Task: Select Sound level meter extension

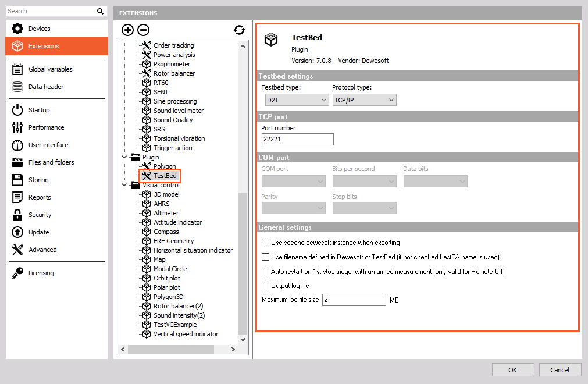Action: [179, 111]
